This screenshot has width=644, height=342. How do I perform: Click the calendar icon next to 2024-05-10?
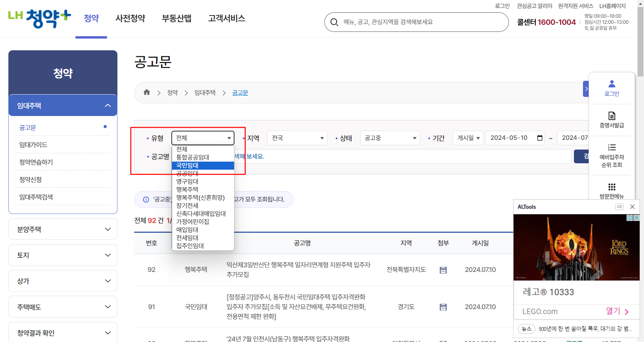540,138
